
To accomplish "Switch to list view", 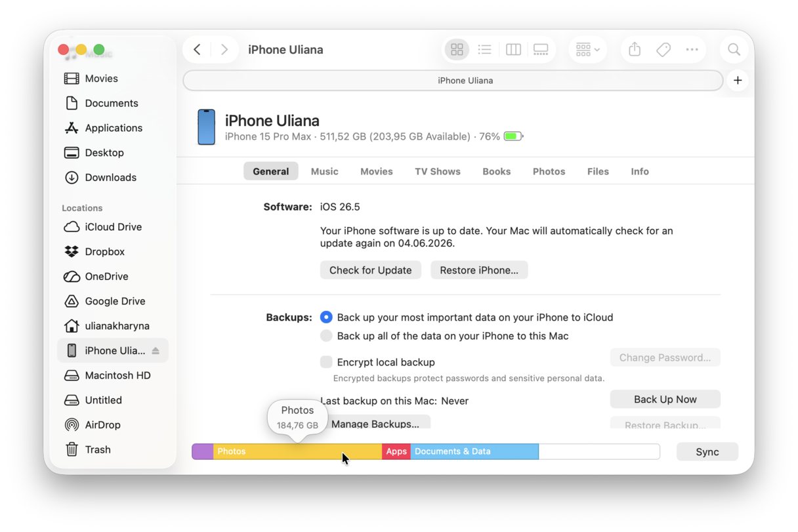I will click(x=484, y=49).
